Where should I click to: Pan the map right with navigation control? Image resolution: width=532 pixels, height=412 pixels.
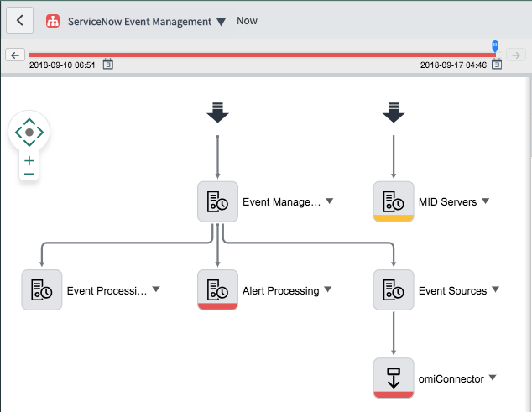click(x=40, y=132)
